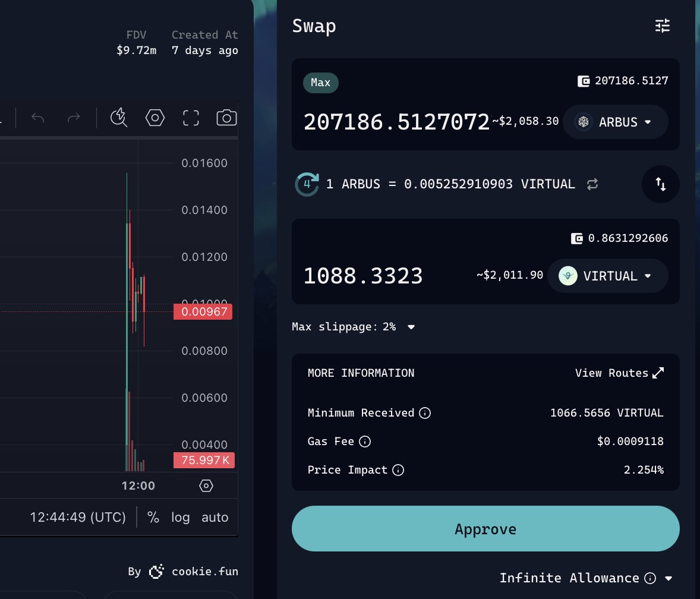Screen dimensions: 700x599
Task: Click the VIRTUAL output amount field
Action: [363, 275]
